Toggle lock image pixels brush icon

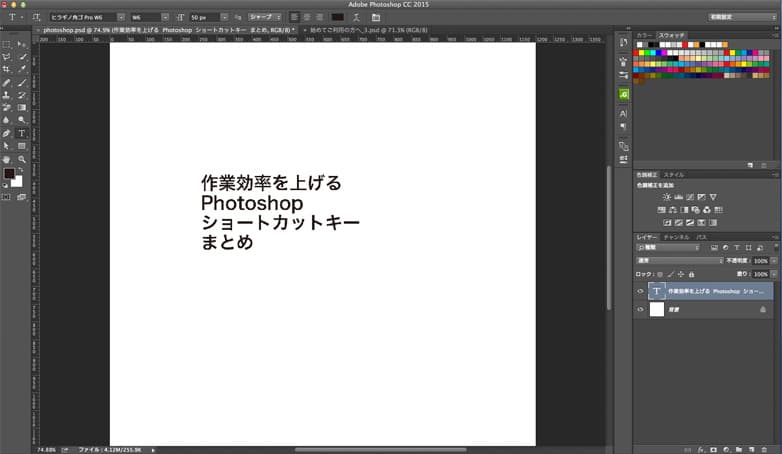671,274
